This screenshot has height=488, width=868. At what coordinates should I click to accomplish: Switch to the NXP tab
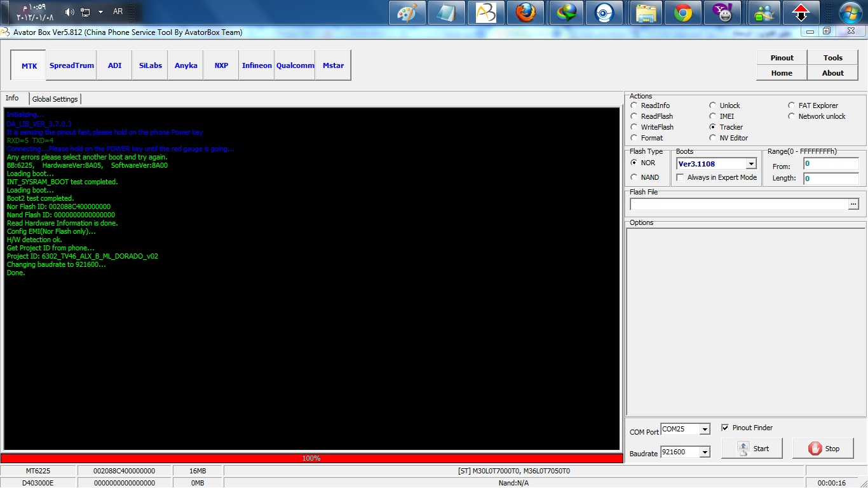point(221,65)
